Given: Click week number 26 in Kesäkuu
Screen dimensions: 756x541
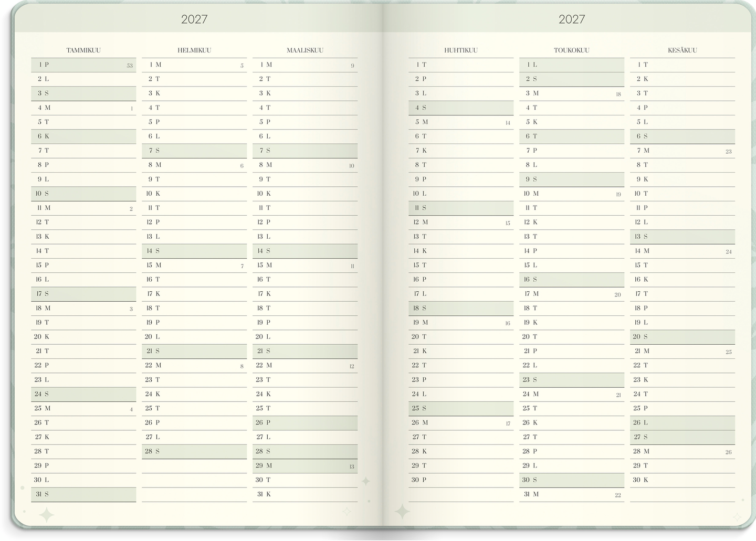Looking at the screenshot, I should point(729,452).
